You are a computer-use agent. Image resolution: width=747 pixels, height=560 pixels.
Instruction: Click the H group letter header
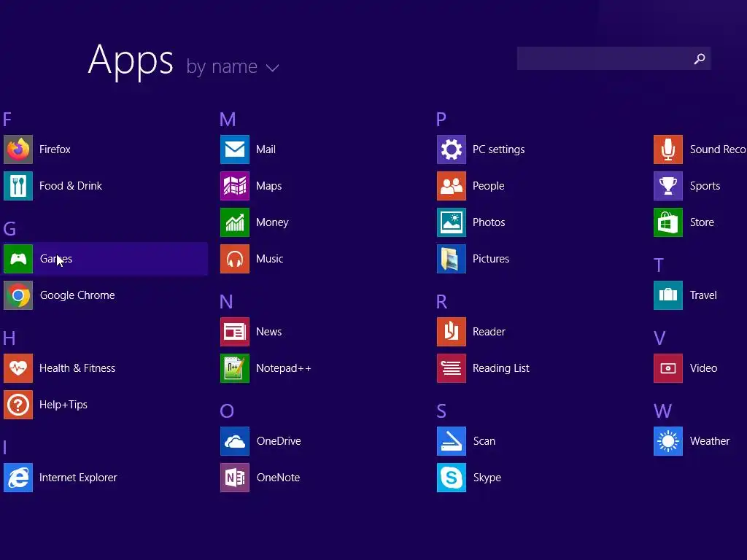9,338
